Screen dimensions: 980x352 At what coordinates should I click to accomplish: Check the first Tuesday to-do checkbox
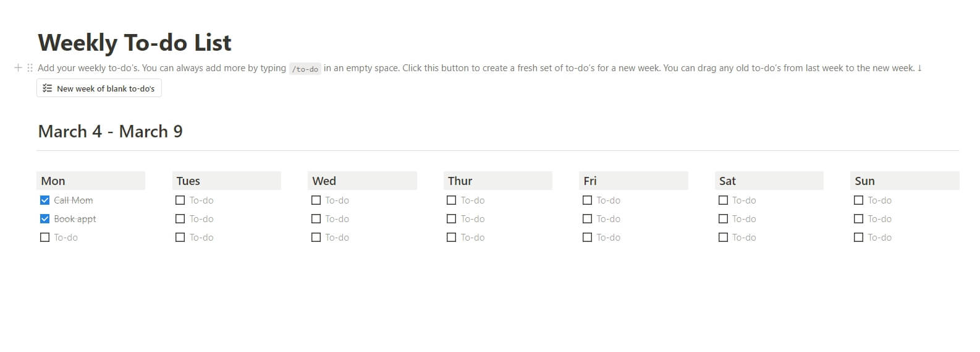click(180, 200)
